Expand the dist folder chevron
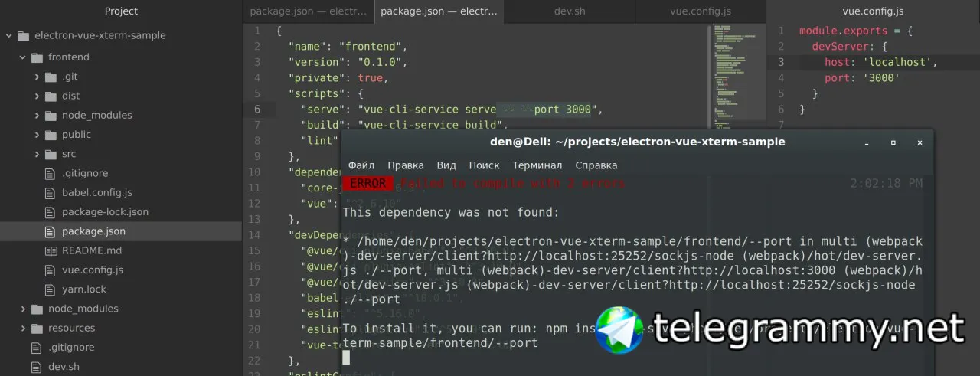This screenshot has width=980, height=376. pos(37,96)
